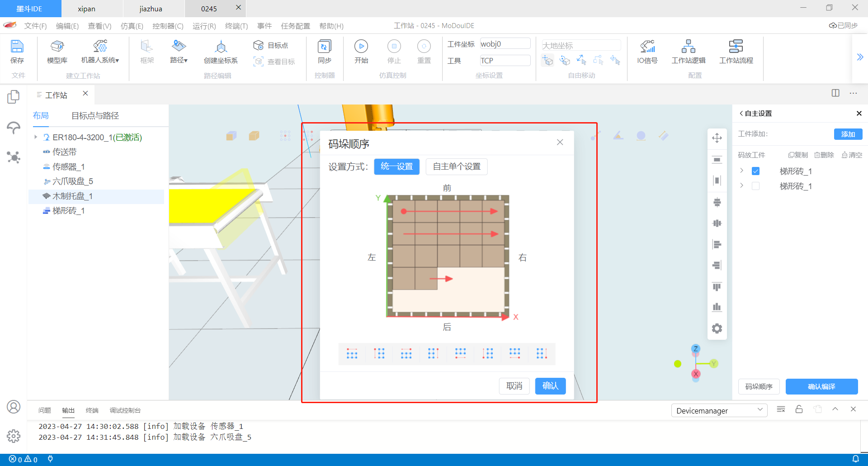Screen dimensions: 868x466
Task: Open Workstation Flow (工作站流程)
Action: tap(736, 47)
